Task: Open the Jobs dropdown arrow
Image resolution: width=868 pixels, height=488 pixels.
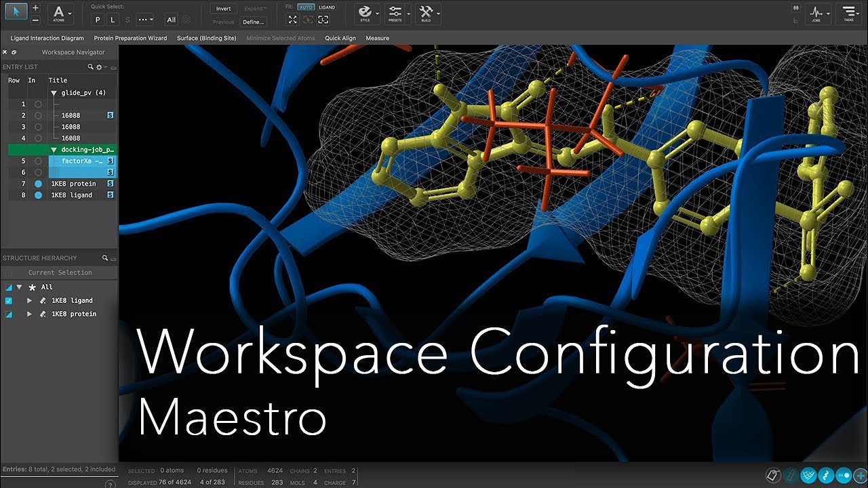Action: coord(829,14)
